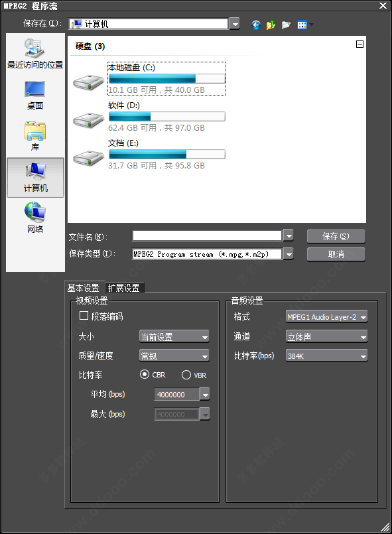Open 最近访问的位置 in sidebar
392x534 pixels.
(x=35, y=54)
